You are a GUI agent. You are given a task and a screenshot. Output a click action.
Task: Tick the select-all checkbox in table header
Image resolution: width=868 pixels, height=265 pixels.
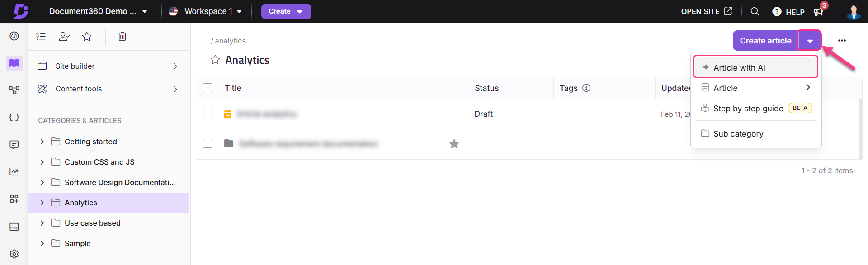(x=208, y=88)
